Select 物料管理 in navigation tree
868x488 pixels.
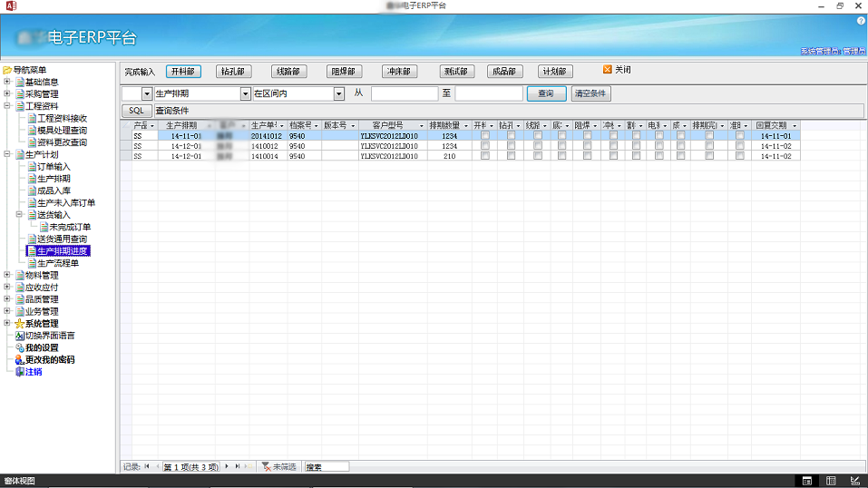click(42, 276)
